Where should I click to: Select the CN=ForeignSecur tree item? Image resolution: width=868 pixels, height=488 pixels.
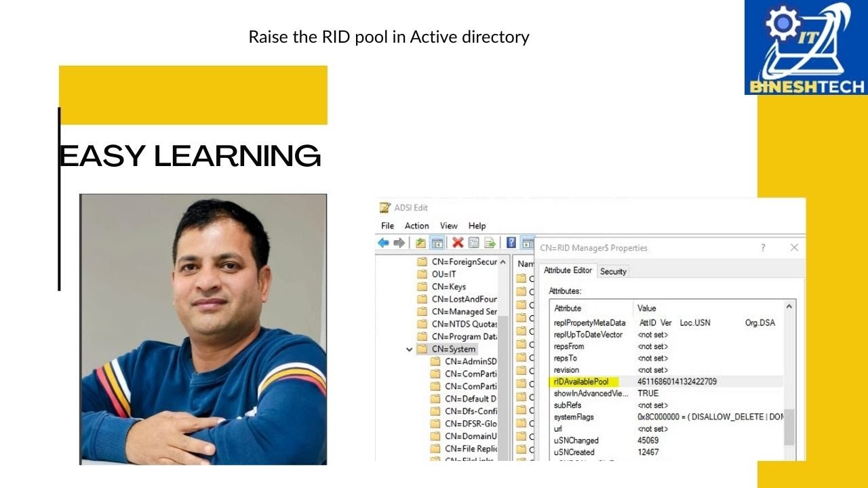[464, 262]
